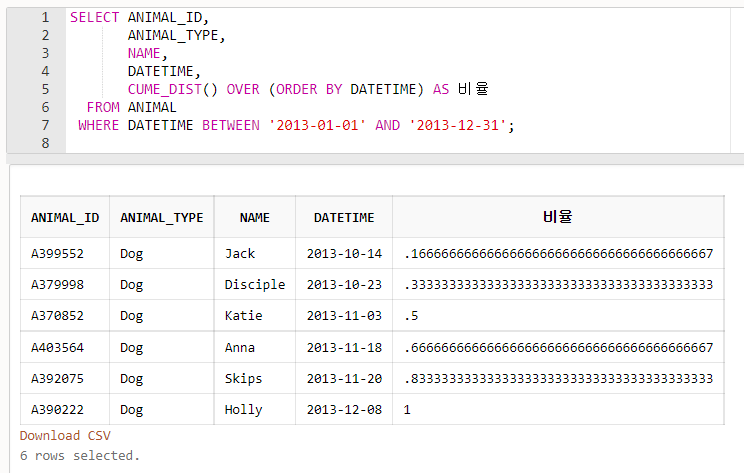This screenshot has width=744, height=473.
Task: Place cursor on BETWEEN keyword in editor
Action: click(x=231, y=125)
